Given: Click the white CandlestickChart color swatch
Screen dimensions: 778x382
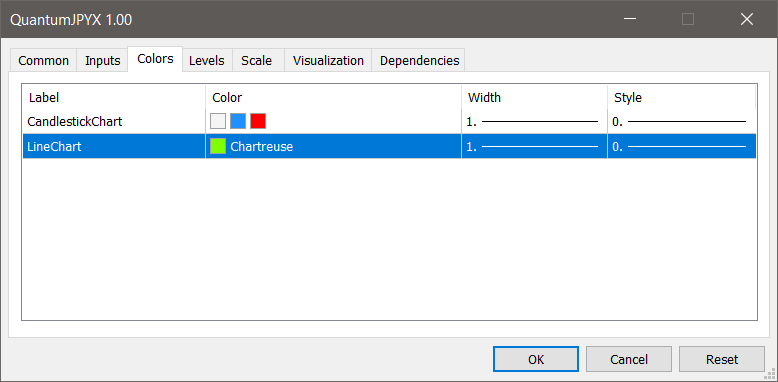Looking at the screenshot, I should (x=218, y=121).
